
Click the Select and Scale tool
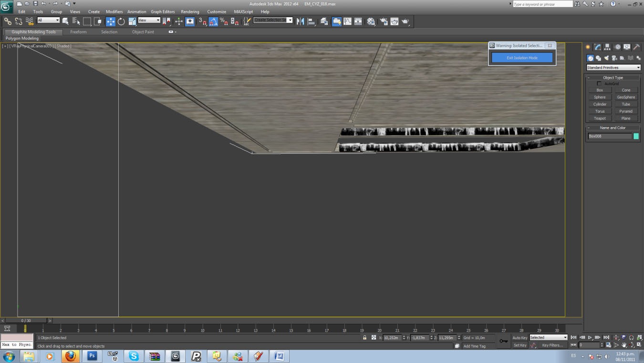132,21
